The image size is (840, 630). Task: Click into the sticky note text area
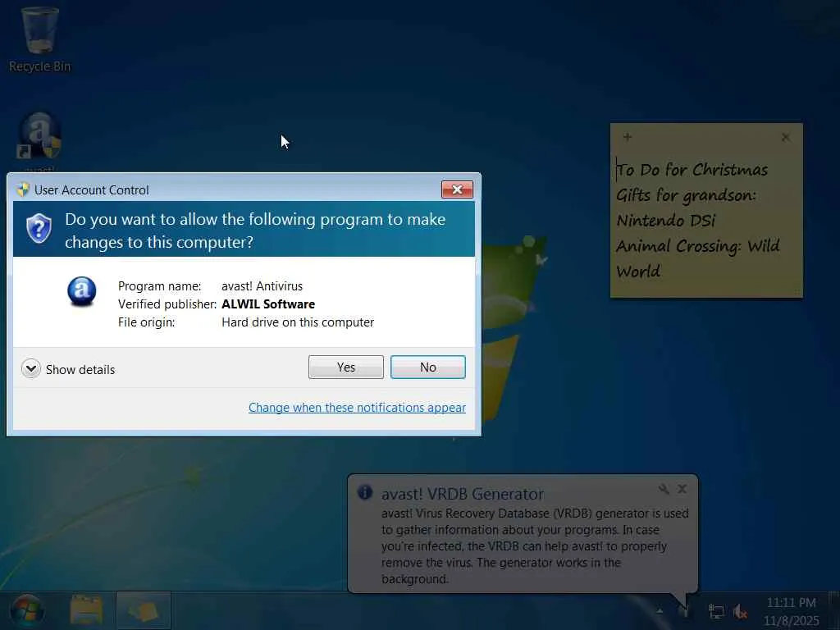706,222
